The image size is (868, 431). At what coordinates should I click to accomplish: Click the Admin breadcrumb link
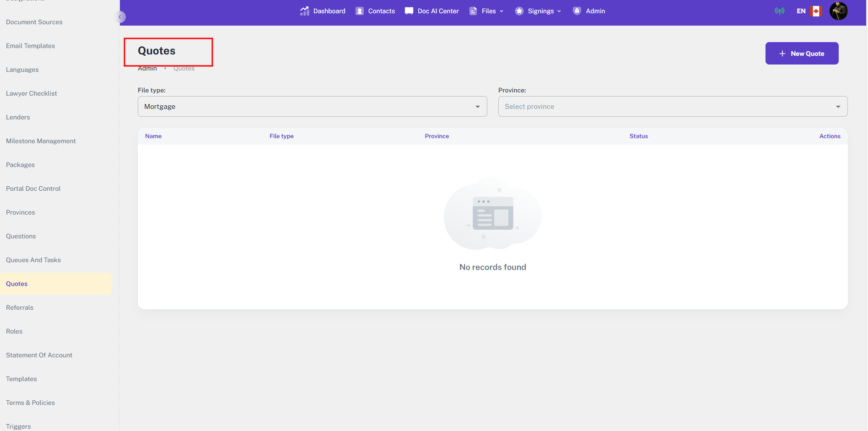147,69
